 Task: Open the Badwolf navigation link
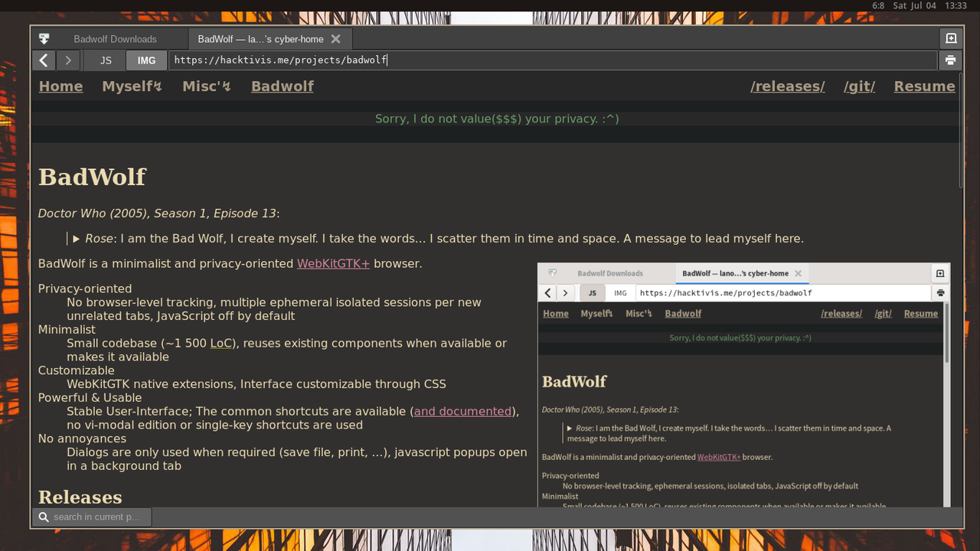click(x=283, y=86)
